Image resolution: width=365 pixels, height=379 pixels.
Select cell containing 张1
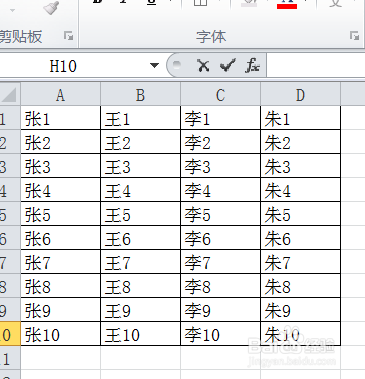pos(60,118)
